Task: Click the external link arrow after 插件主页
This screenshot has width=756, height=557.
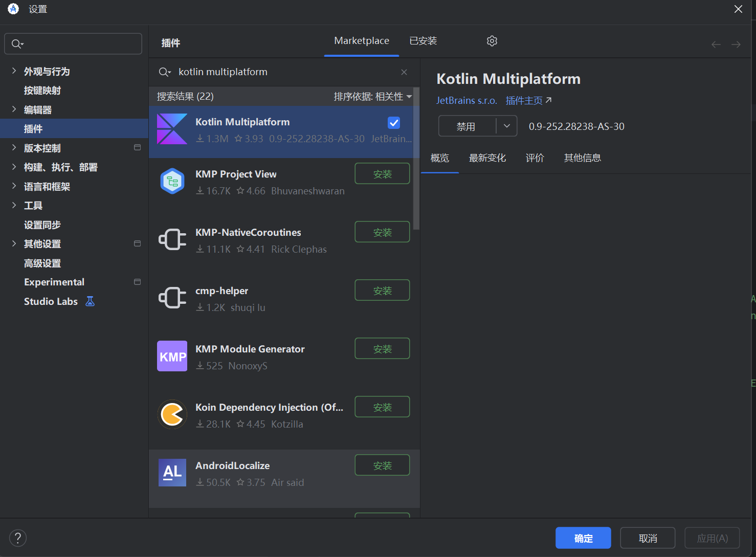Action: [x=549, y=100]
